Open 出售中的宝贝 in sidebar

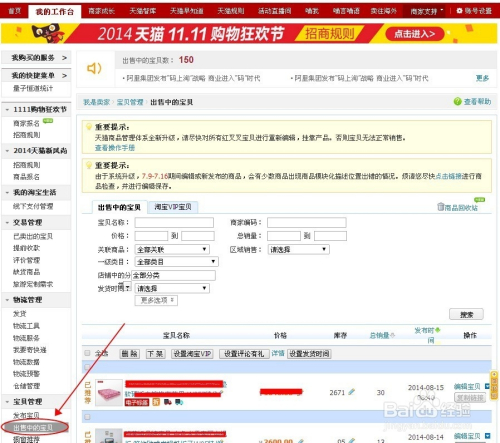[33, 428]
